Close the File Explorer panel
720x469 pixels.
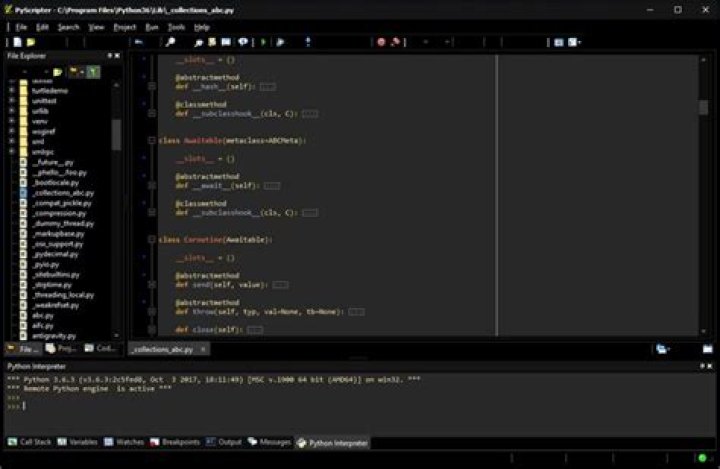click(117, 56)
